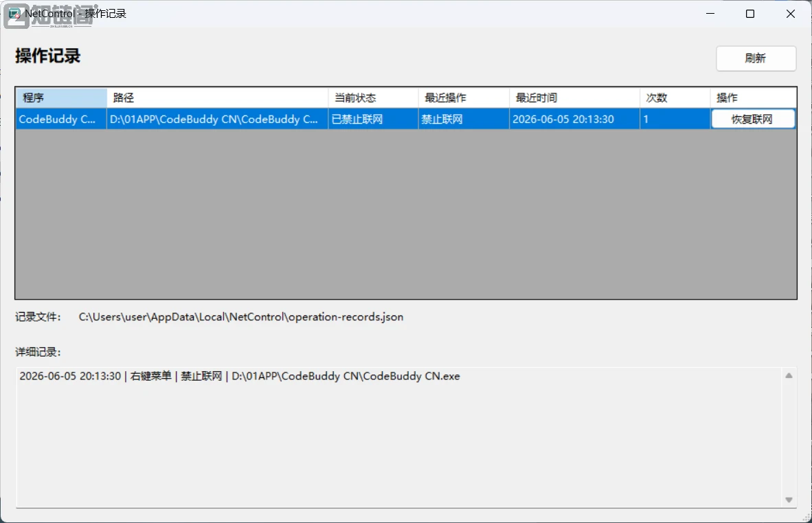Click the 次数 column header
The image size is (812, 523).
(x=675, y=98)
